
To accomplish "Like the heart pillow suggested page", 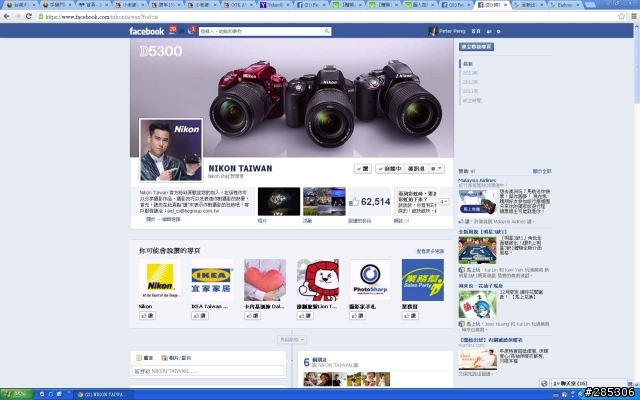I will pyautogui.click(x=252, y=316).
